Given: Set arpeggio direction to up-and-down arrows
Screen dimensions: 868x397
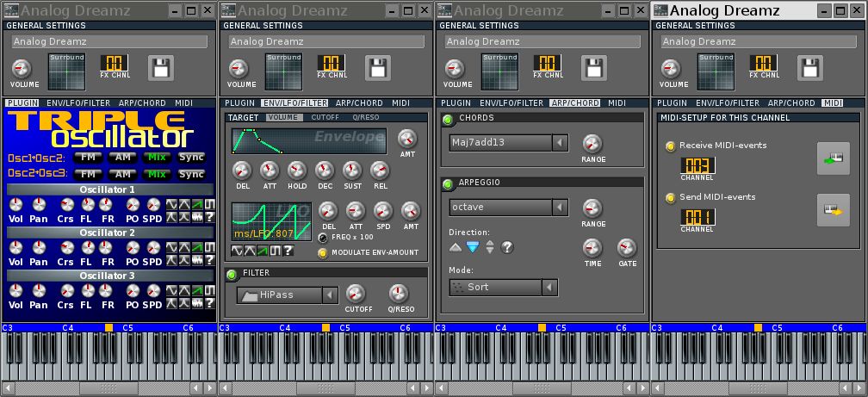Looking at the screenshot, I should click(x=490, y=247).
